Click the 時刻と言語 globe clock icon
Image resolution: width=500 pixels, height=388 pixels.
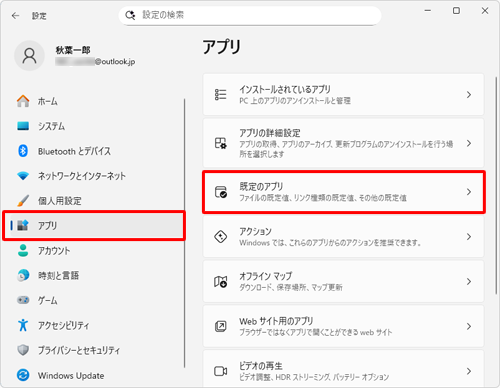(x=23, y=275)
